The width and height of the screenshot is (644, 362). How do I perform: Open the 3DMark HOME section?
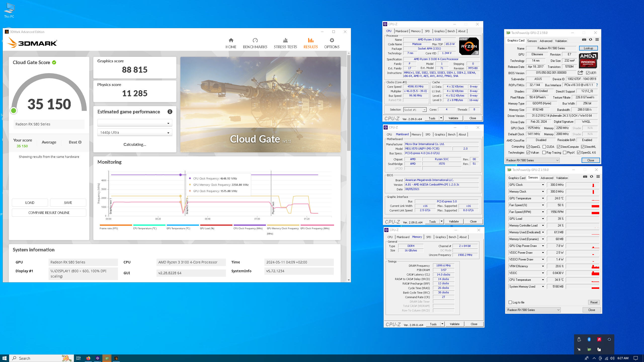(x=231, y=43)
